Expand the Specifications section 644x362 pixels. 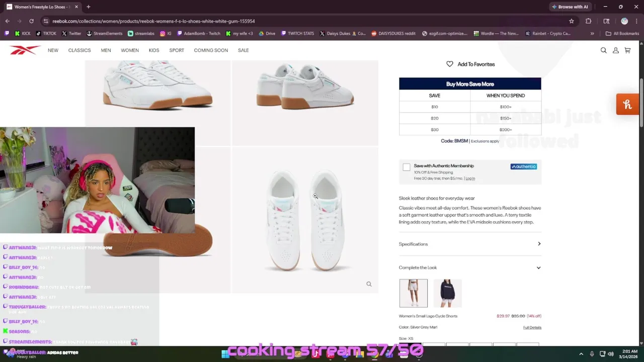coord(470,244)
